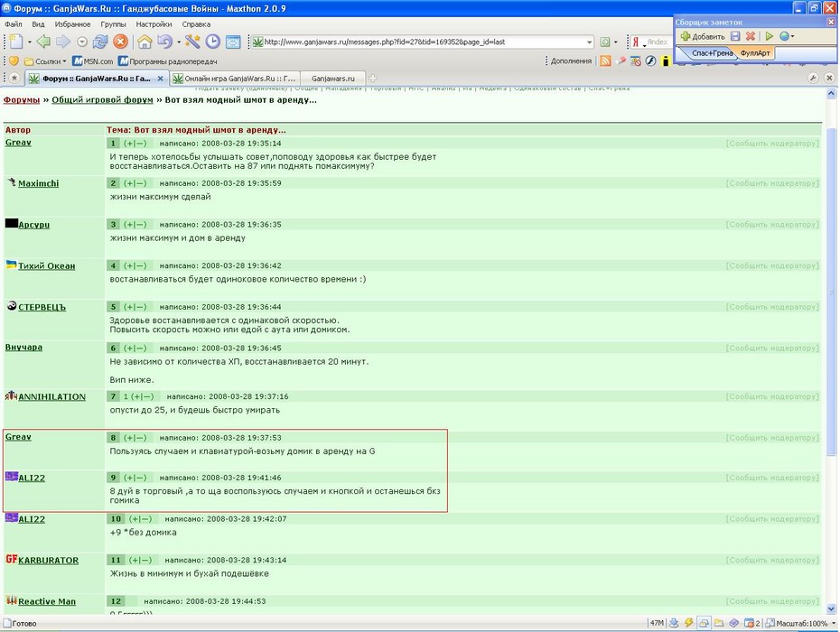Open the KARBURATOR author profile link
The width and height of the screenshot is (840, 632).
(48, 561)
